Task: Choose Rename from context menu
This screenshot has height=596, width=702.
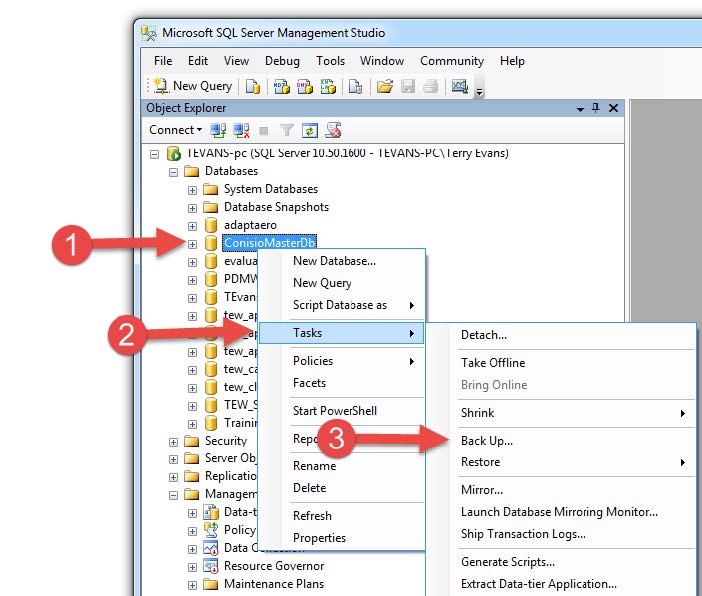Action: click(x=342, y=466)
